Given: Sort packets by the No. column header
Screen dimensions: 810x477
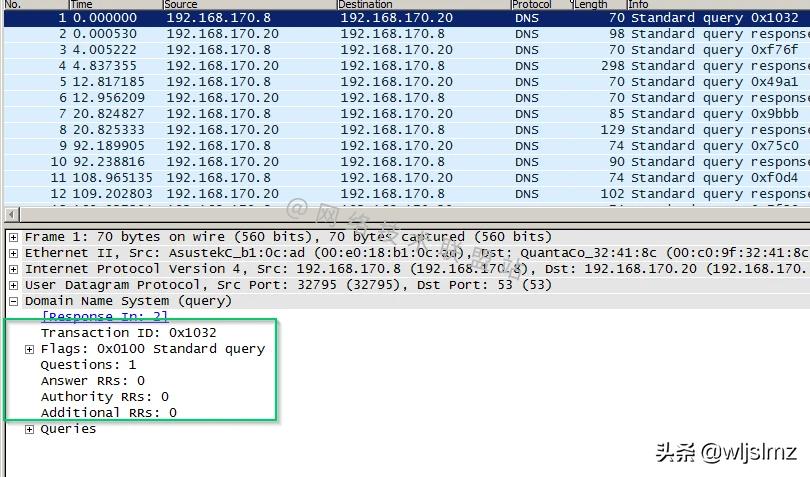Looking at the screenshot, I should [x=35, y=5].
